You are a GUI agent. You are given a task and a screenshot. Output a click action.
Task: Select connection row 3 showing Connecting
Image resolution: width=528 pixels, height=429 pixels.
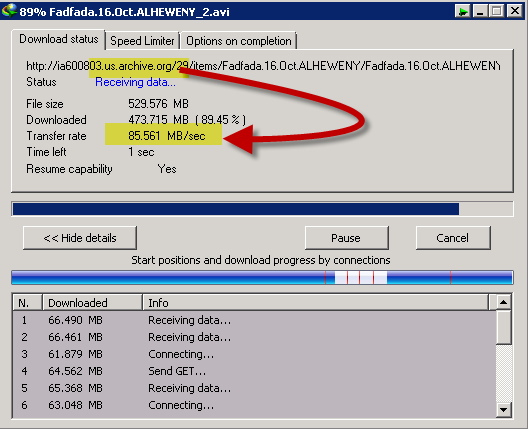click(x=254, y=354)
